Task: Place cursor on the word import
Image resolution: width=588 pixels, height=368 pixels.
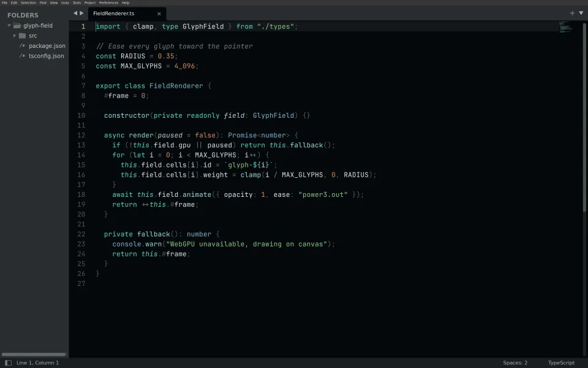Action: [108, 26]
